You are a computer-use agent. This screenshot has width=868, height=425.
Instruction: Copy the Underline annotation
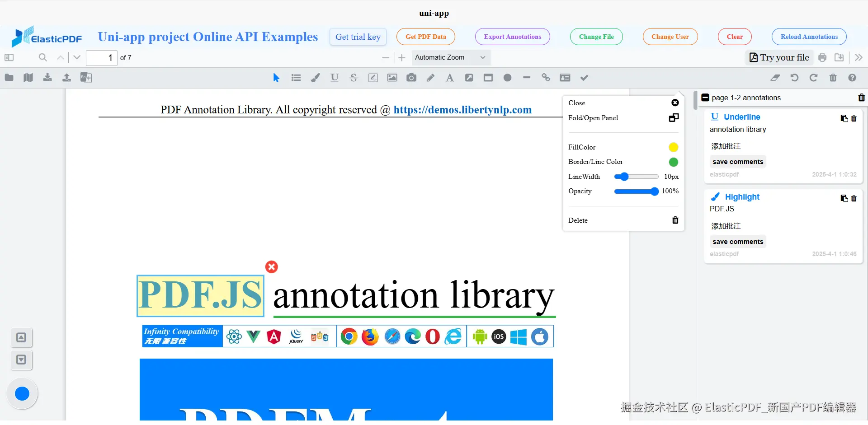(x=844, y=118)
